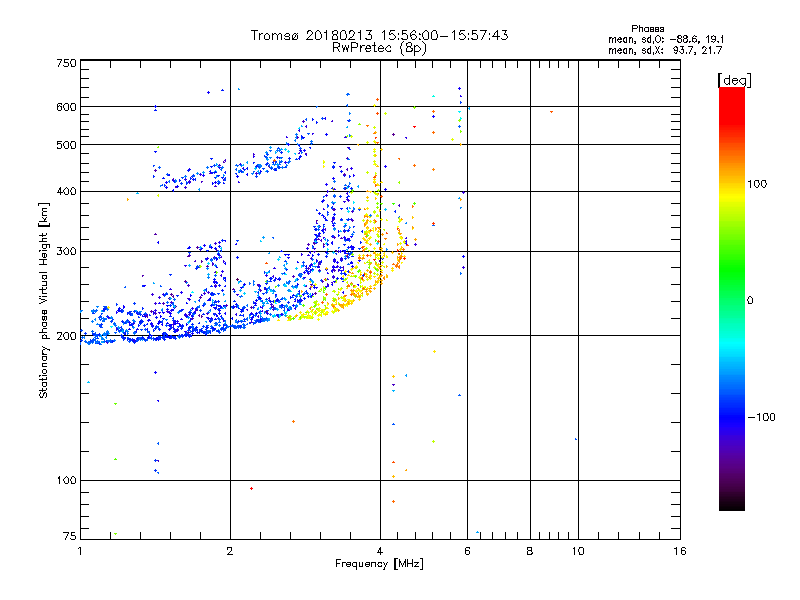The image size is (800, 600).
Task: Click the '6' frequency tick label
Action: tap(467, 551)
